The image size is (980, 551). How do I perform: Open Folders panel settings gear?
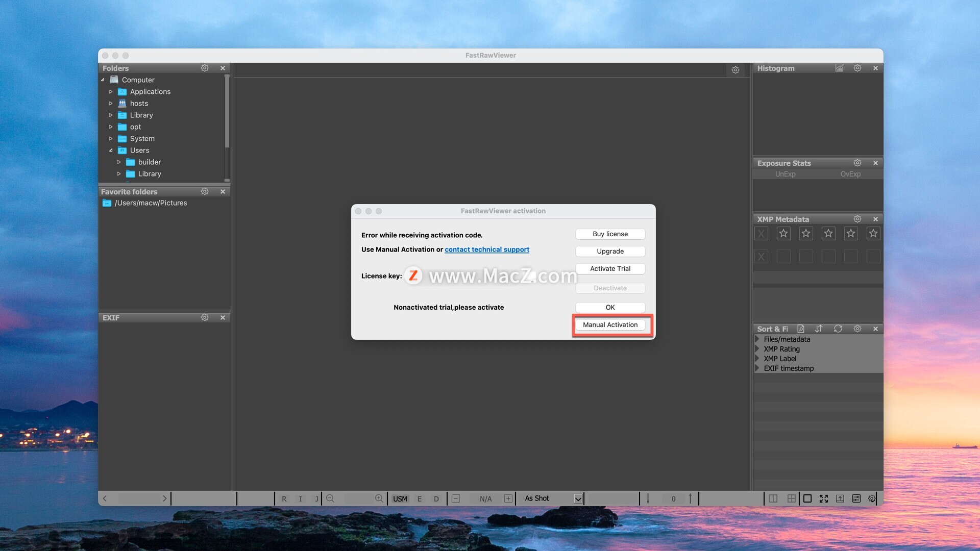point(205,68)
